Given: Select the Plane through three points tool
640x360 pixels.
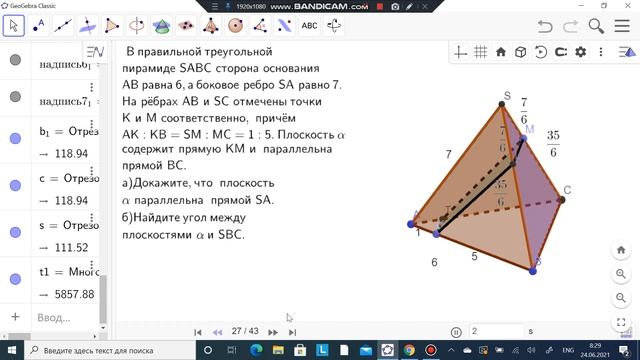Looking at the screenshot, I should tap(186, 26).
